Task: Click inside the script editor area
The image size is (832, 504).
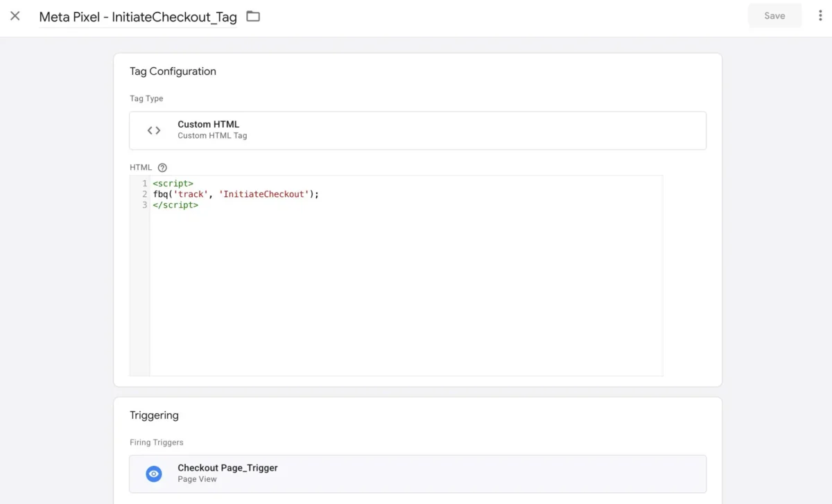Action: coord(402,277)
